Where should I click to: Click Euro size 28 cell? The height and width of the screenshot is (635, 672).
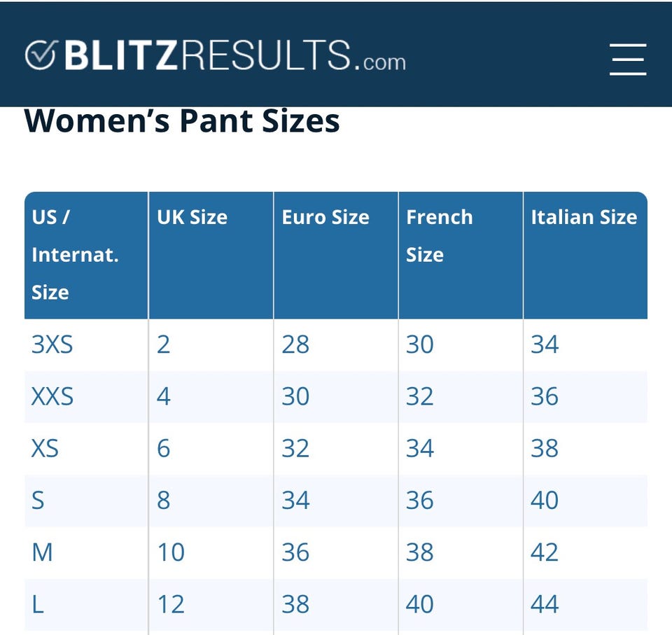pyautogui.click(x=295, y=344)
